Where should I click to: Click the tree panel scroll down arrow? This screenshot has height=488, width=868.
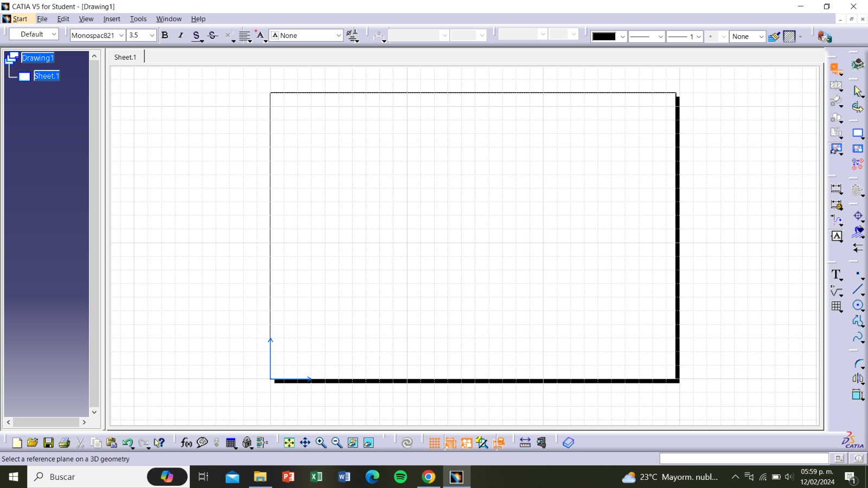pyautogui.click(x=94, y=412)
